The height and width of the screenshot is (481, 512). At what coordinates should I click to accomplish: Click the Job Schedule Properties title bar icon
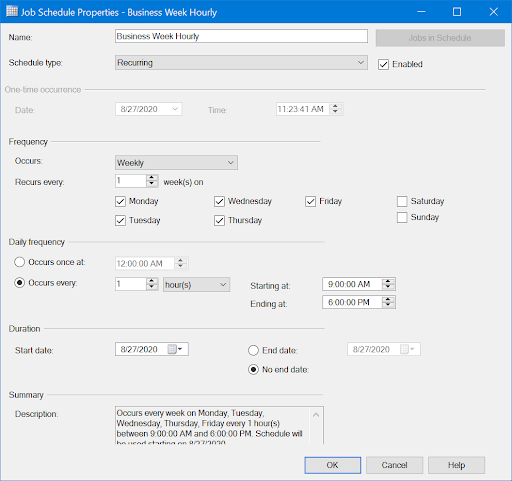pyautogui.click(x=12, y=12)
